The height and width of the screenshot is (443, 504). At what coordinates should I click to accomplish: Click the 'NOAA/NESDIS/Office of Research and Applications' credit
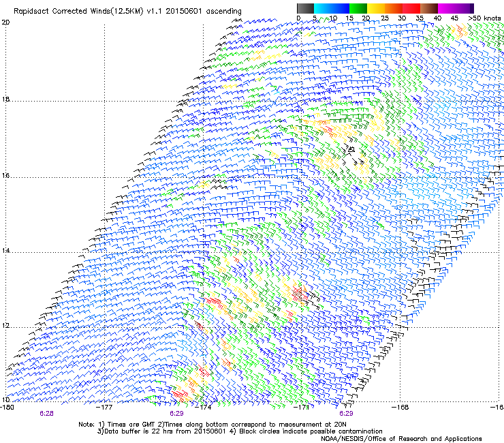click(x=401, y=439)
